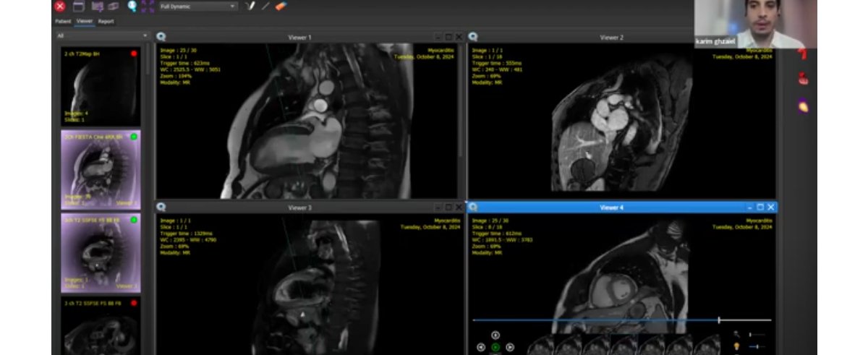Click the 3D cube view icon
The image size is (868, 355).
tap(114, 6)
